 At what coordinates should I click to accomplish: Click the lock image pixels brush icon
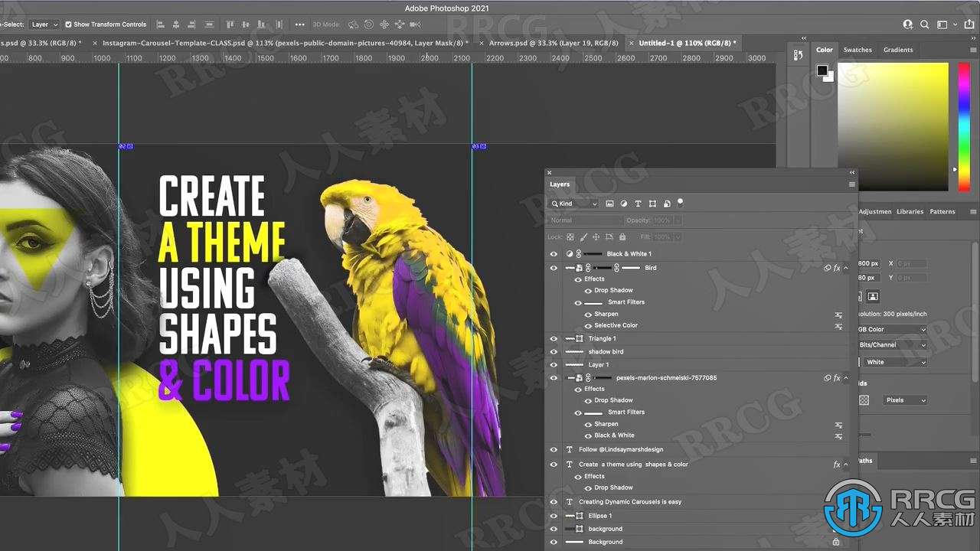pos(583,237)
